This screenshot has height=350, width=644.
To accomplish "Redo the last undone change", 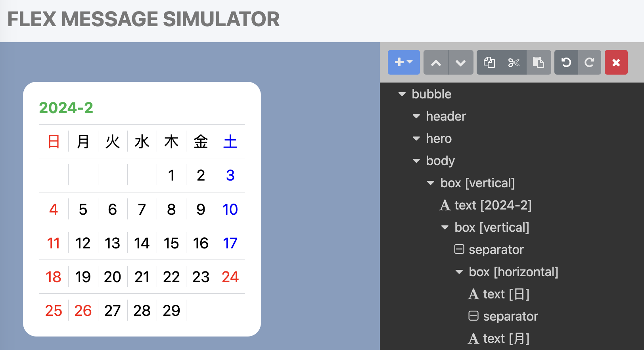I will pyautogui.click(x=589, y=62).
